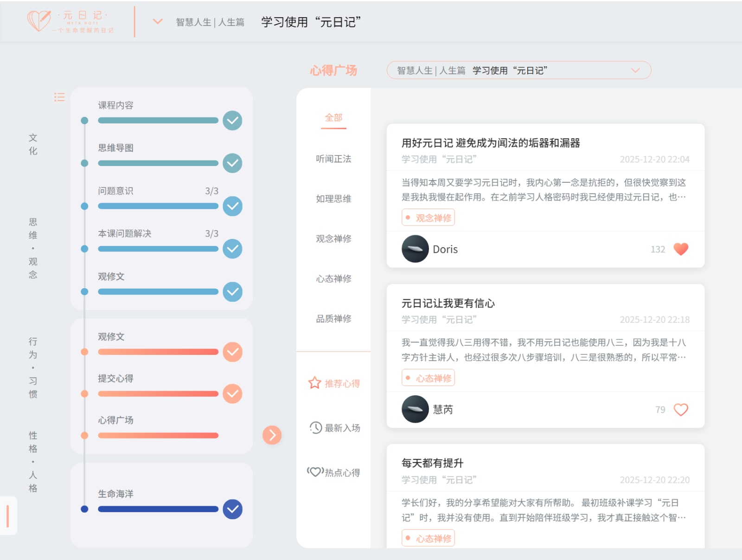Click the 元日记 heart logo
Viewport: 742px width, 560px height.
click(x=39, y=21)
